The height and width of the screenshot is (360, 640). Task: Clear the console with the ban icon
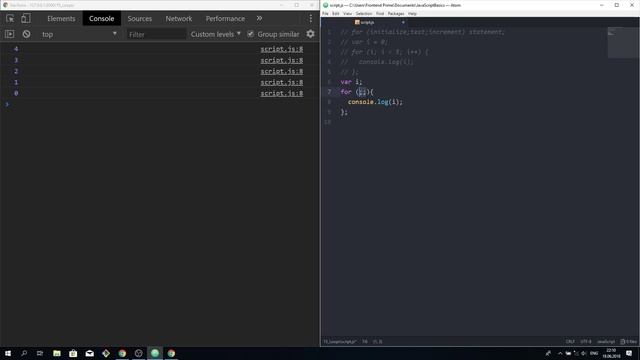(27, 34)
